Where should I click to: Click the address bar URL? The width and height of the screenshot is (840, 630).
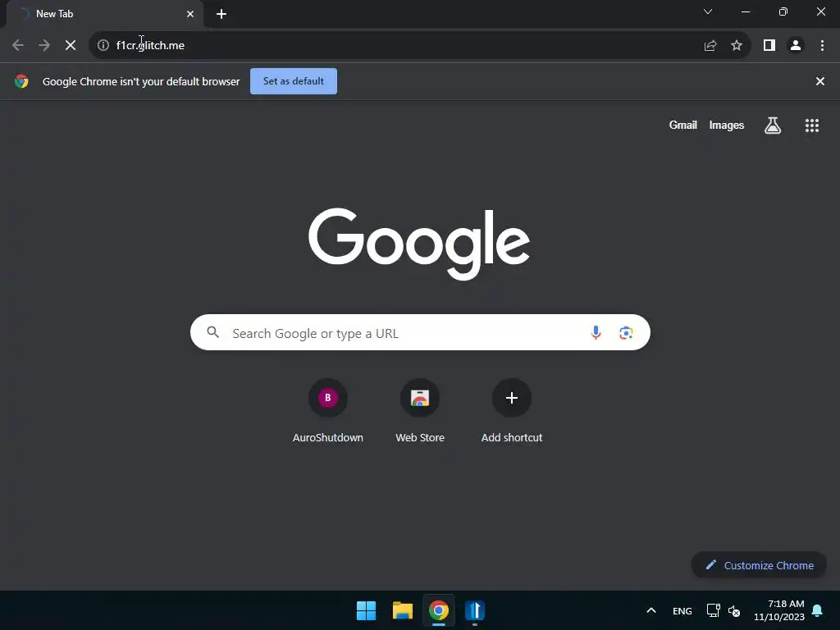(151, 46)
